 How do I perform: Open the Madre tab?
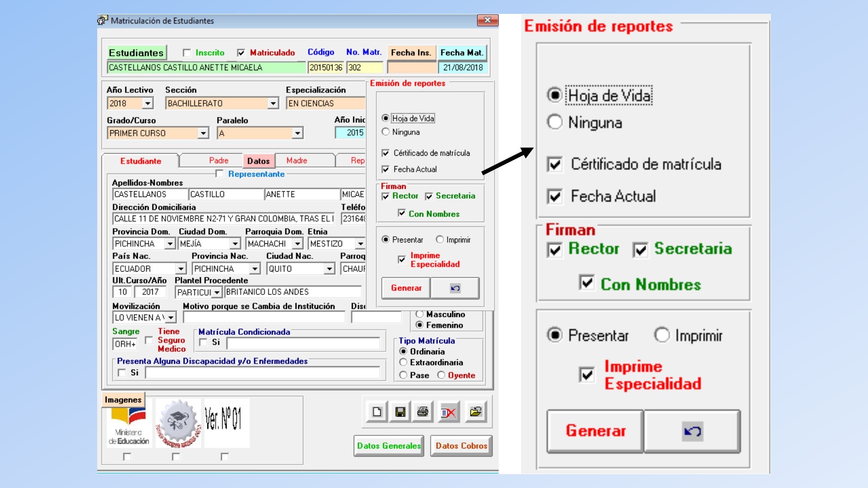click(297, 160)
